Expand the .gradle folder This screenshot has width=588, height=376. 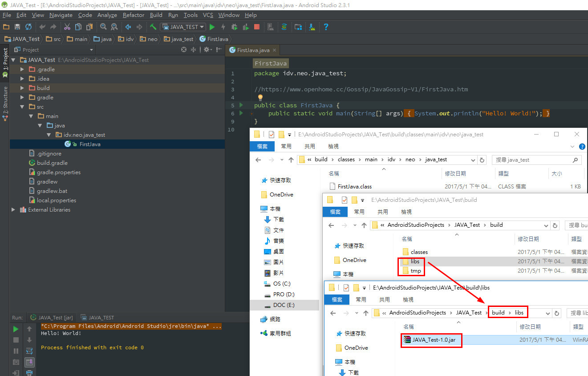pyautogui.click(x=22, y=69)
